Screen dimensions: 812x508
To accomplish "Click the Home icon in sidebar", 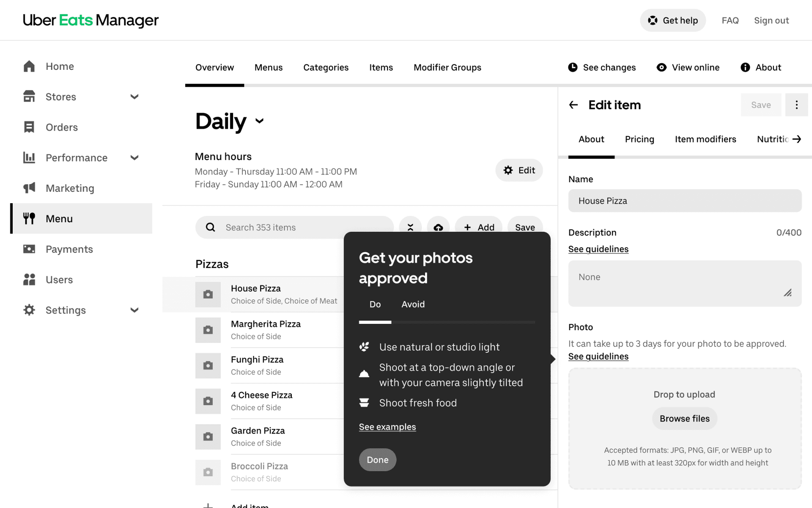I will (29, 66).
